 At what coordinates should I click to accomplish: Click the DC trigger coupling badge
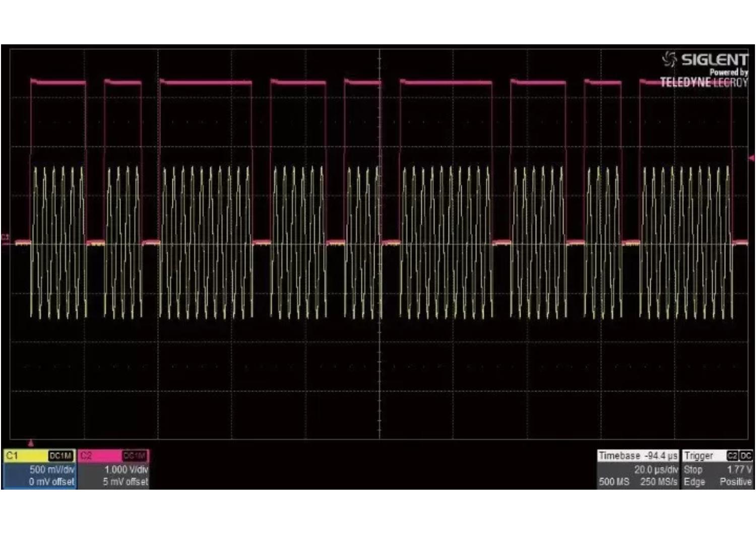tap(746, 456)
